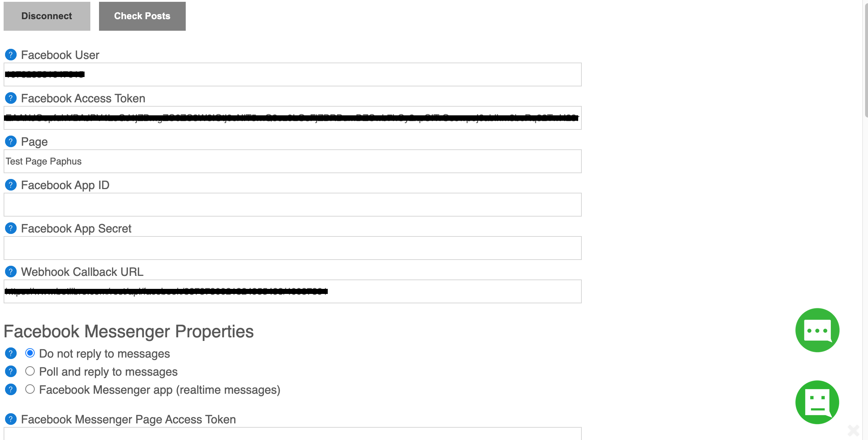This screenshot has height=440, width=868.
Task: Click the help icon beside Facebook User
Action: point(11,55)
